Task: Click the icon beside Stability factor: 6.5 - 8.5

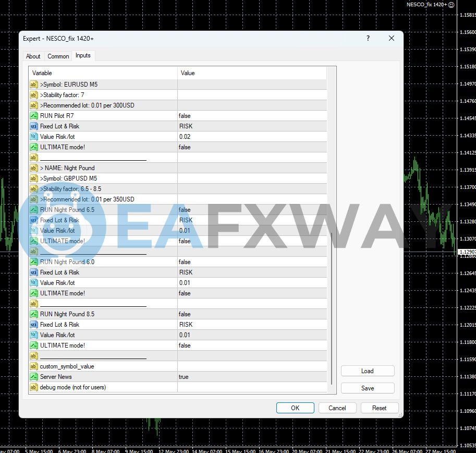Action: pyautogui.click(x=34, y=189)
